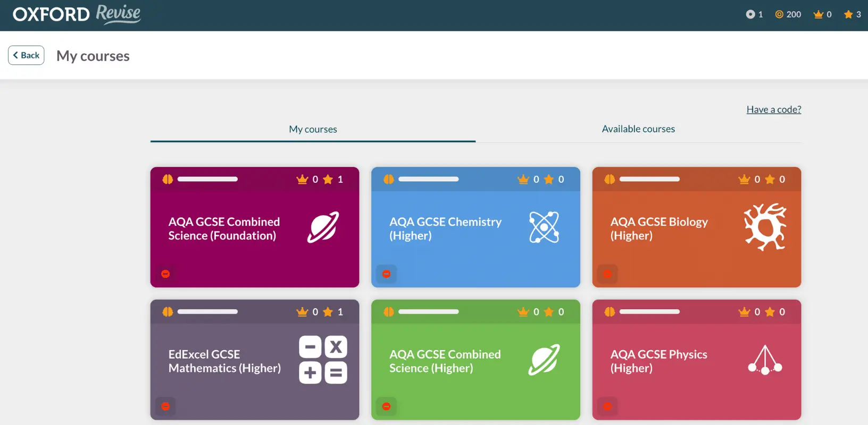Click calculator icon on EdExcel Mathematics card

[x=323, y=360]
